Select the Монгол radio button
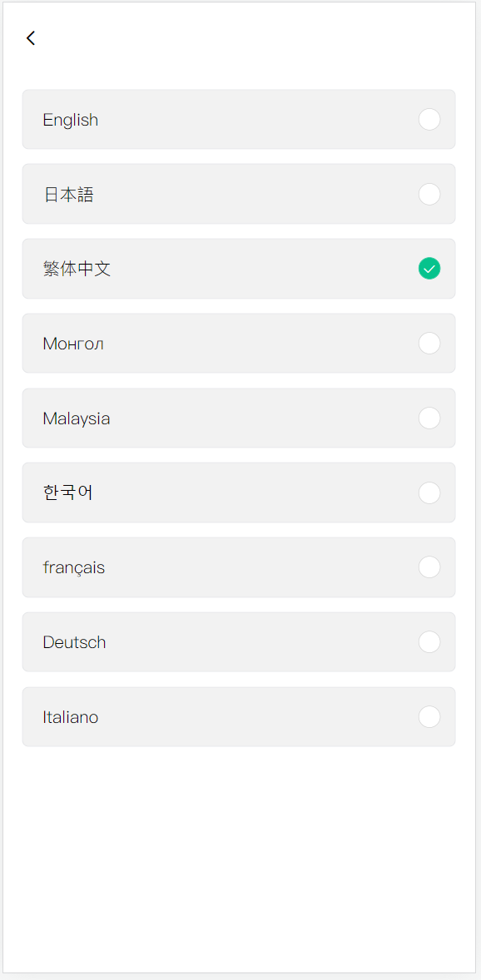This screenshot has height=980, width=481. pos(429,343)
